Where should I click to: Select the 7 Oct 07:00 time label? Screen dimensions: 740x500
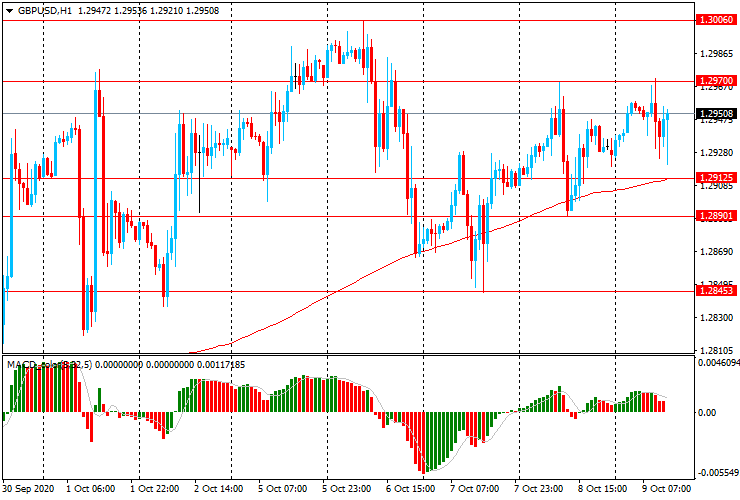click(x=474, y=488)
